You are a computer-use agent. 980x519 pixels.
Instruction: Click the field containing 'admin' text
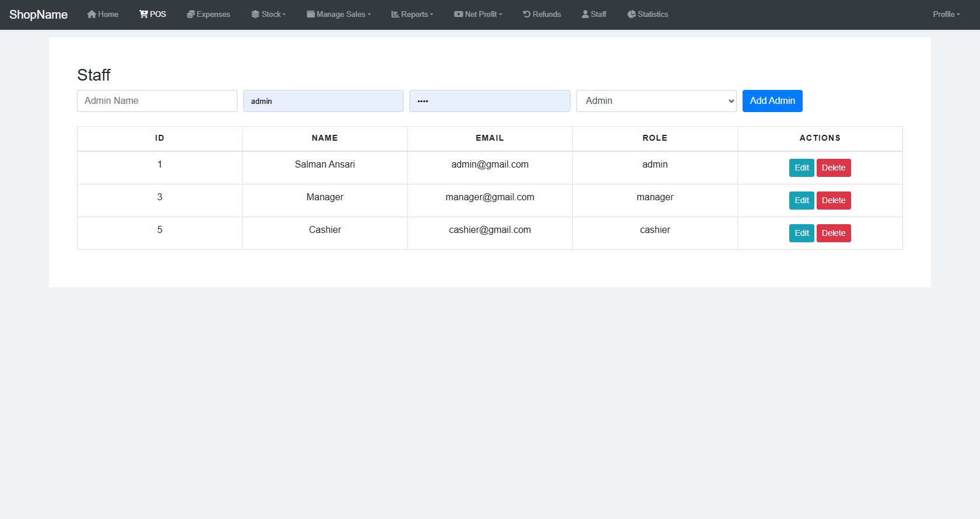click(323, 101)
